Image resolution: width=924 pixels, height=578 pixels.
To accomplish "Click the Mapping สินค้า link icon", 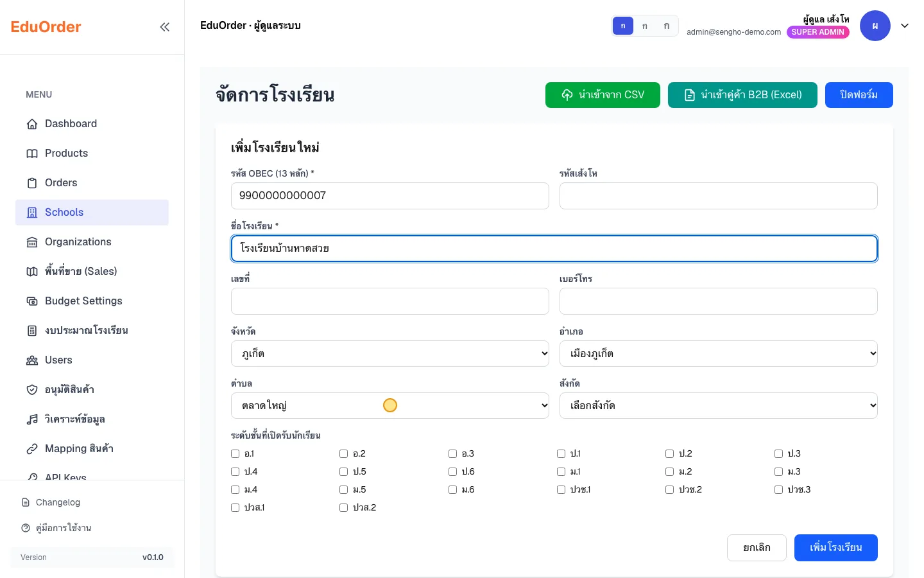I will 32,449.
